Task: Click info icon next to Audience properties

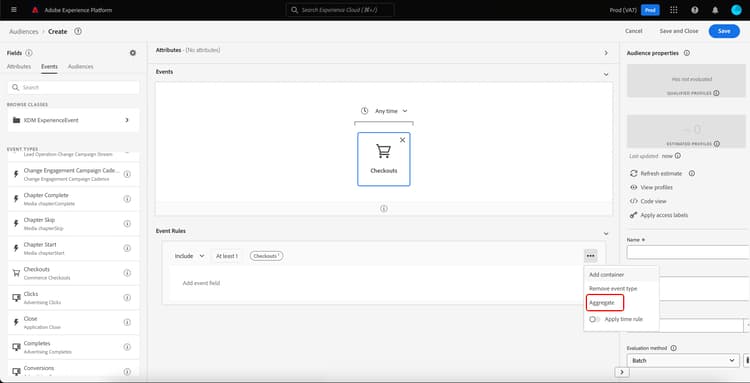Action: tap(687, 53)
